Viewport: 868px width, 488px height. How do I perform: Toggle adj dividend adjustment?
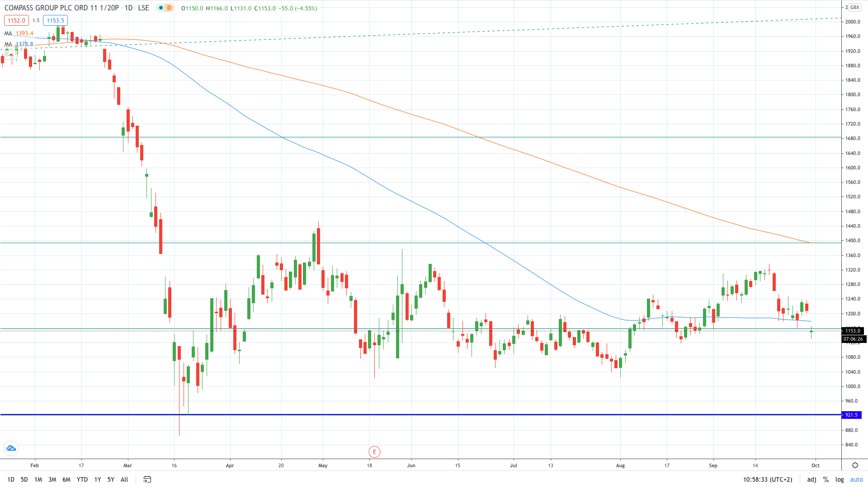812,479
